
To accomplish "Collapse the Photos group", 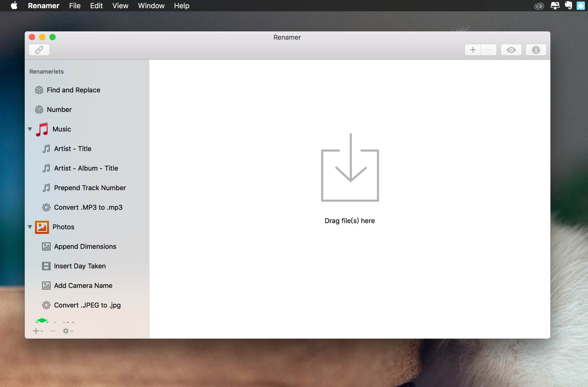I will (x=30, y=227).
